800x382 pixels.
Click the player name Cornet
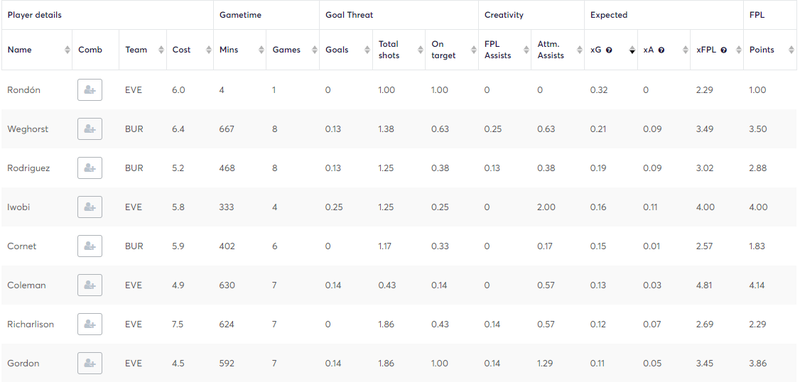pyautogui.click(x=21, y=246)
